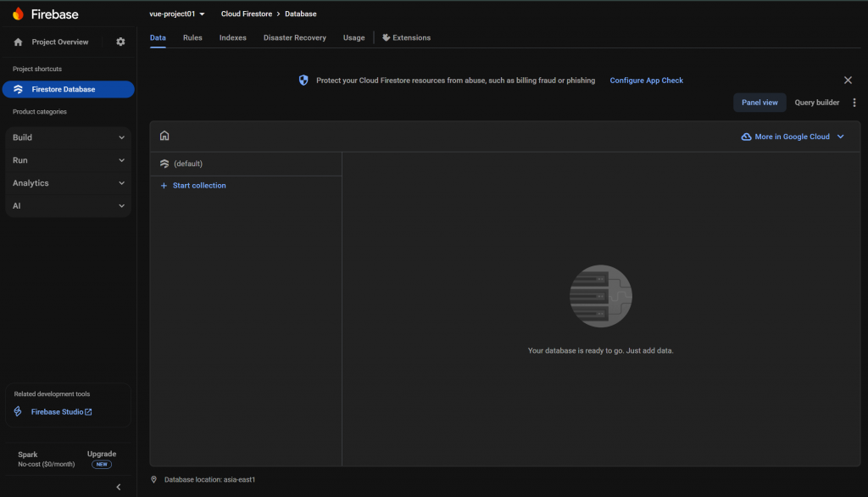Click the Firestore Database wave icon

[x=19, y=89]
